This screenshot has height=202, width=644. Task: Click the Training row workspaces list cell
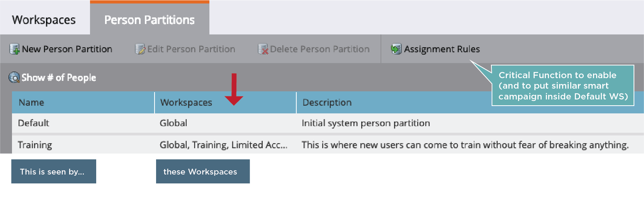pyautogui.click(x=223, y=145)
